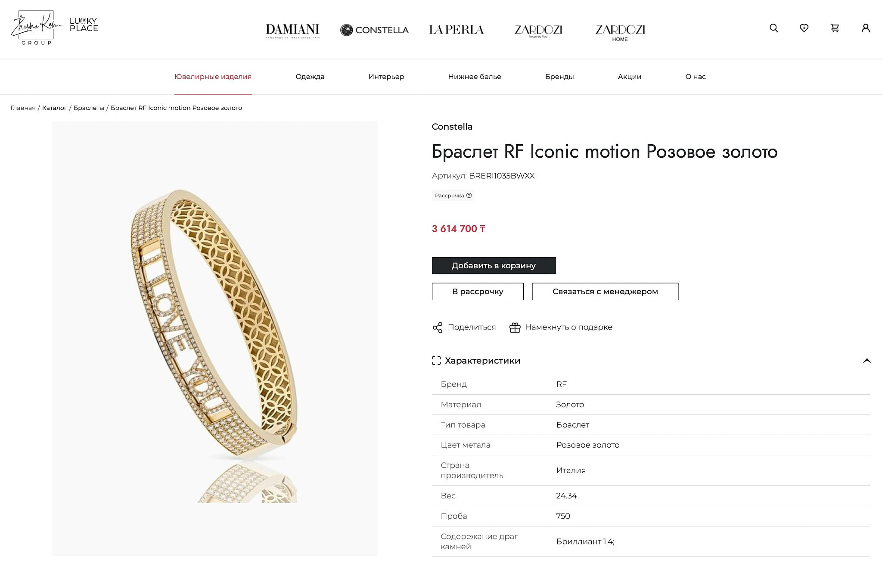Click Связаться с менеджером button
This screenshot has height=588, width=882.
tap(605, 291)
